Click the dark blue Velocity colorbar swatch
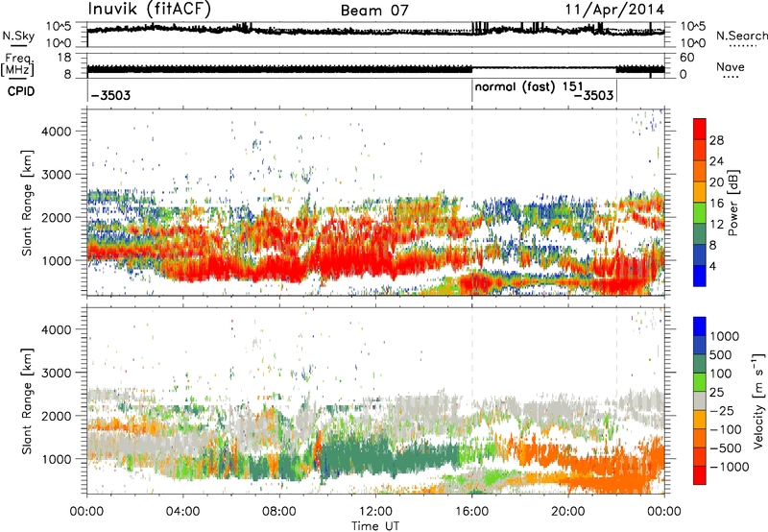Viewport: 768px width, 532px height. tap(700, 345)
